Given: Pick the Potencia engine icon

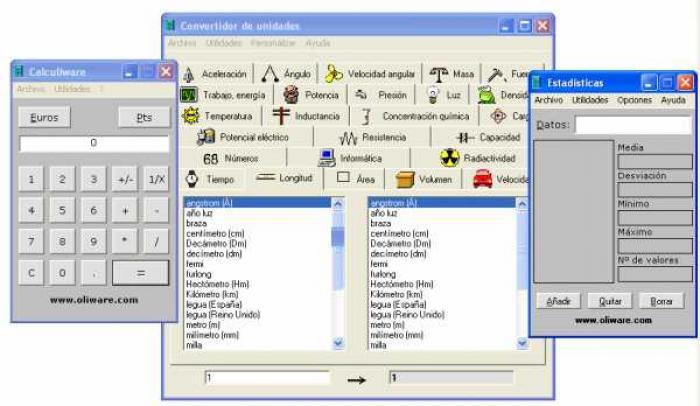Looking at the screenshot, I should tap(291, 95).
